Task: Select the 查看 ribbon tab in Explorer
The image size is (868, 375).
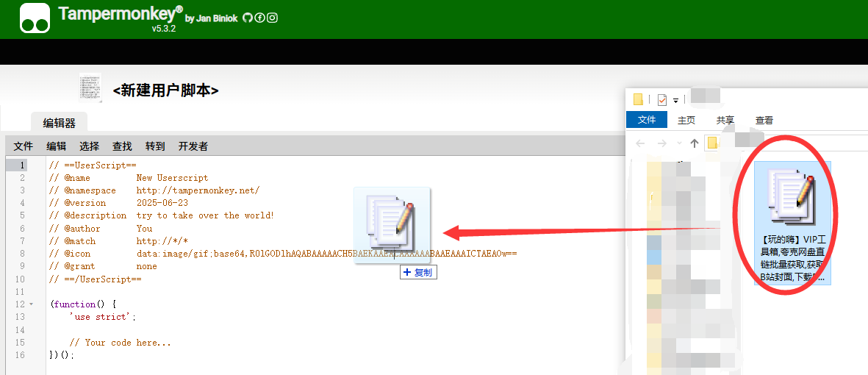Action: [x=764, y=120]
